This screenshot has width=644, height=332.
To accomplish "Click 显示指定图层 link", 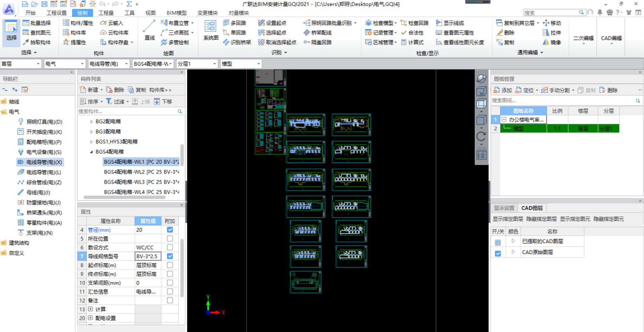I will pos(508,219).
